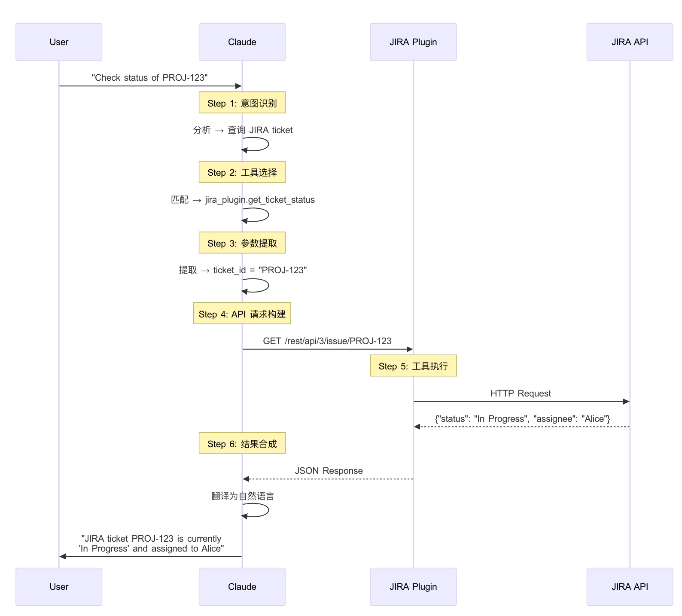Select the Step 6: 结果合成 note
The image size is (682, 616).
(242, 443)
